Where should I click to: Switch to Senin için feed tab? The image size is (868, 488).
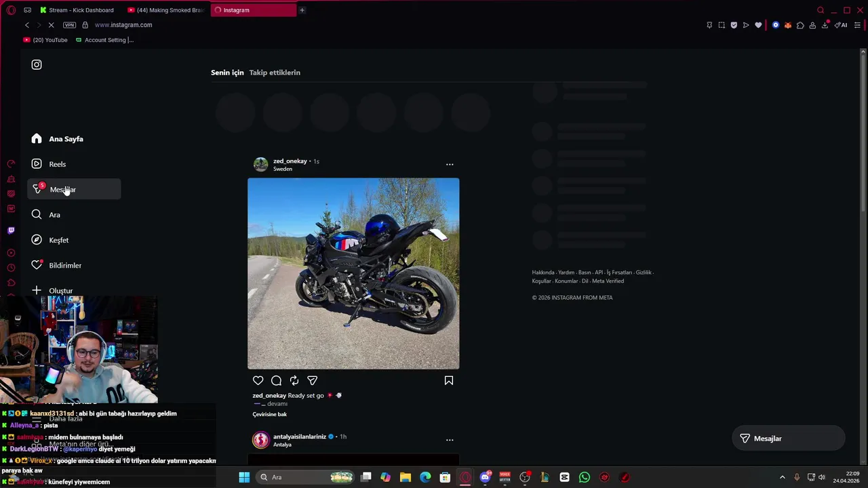coord(227,73)
